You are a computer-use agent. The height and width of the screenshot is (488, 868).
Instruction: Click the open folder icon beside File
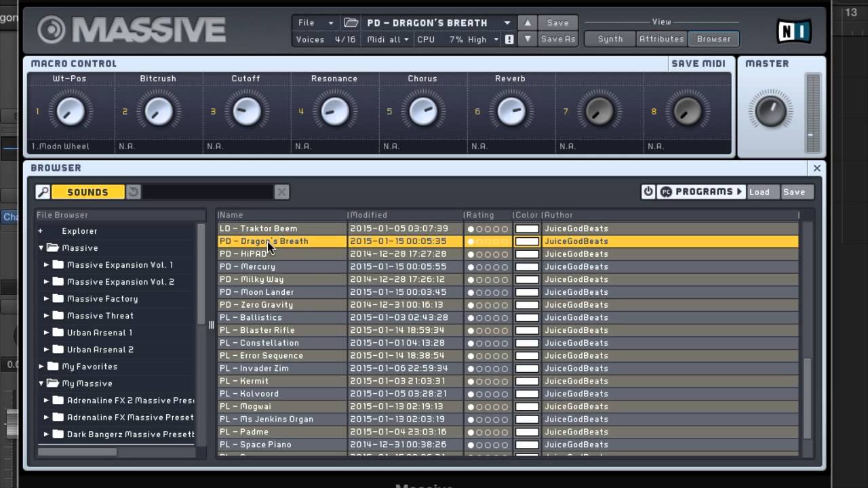click(x=351, y=23)
